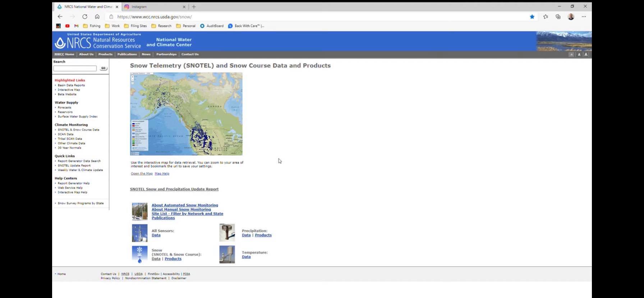Viewport: 644px width, 298px height.
Task: Click the browser refresh icon
Action: (85, 17)
